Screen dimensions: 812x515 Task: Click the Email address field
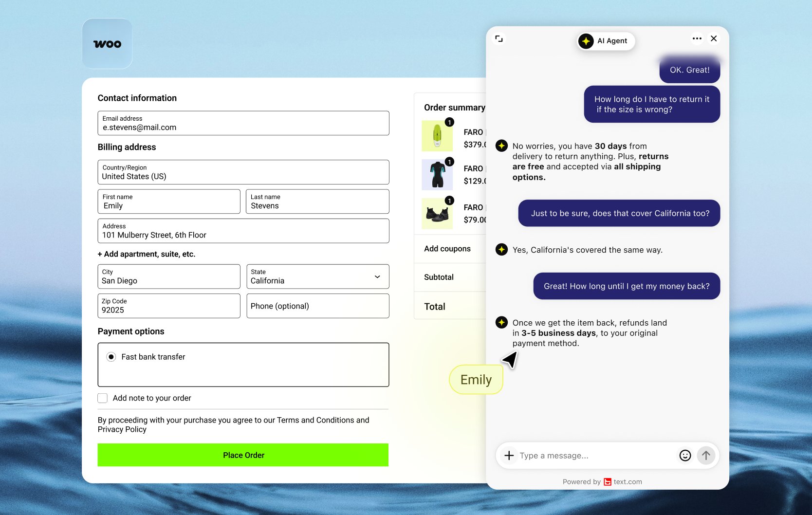(243, 123)
